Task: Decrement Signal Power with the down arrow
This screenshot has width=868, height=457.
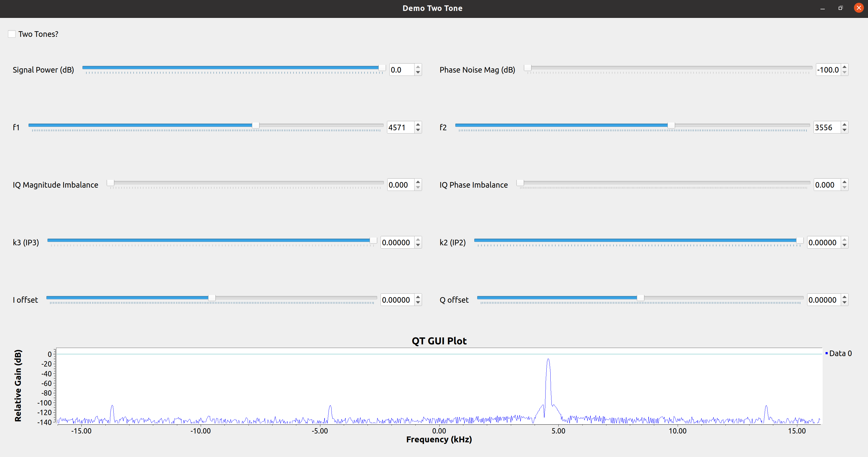Action: 418,72
